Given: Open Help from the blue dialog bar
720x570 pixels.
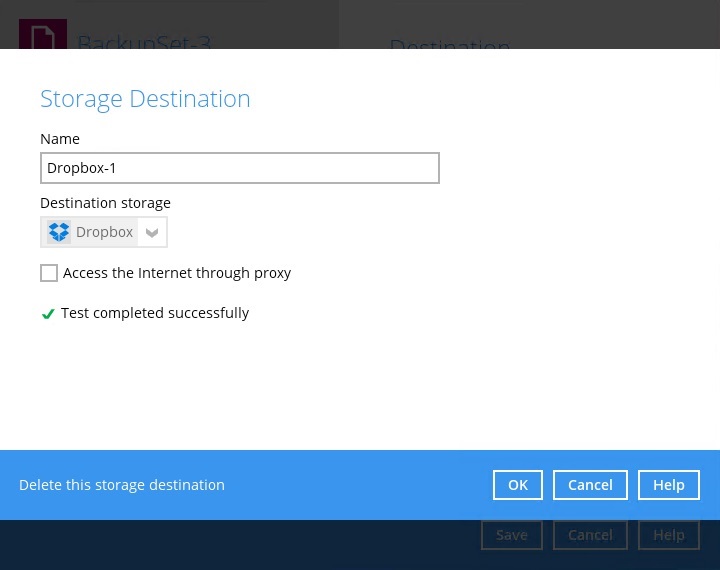Looking at the screenshot, I should 669,485.
